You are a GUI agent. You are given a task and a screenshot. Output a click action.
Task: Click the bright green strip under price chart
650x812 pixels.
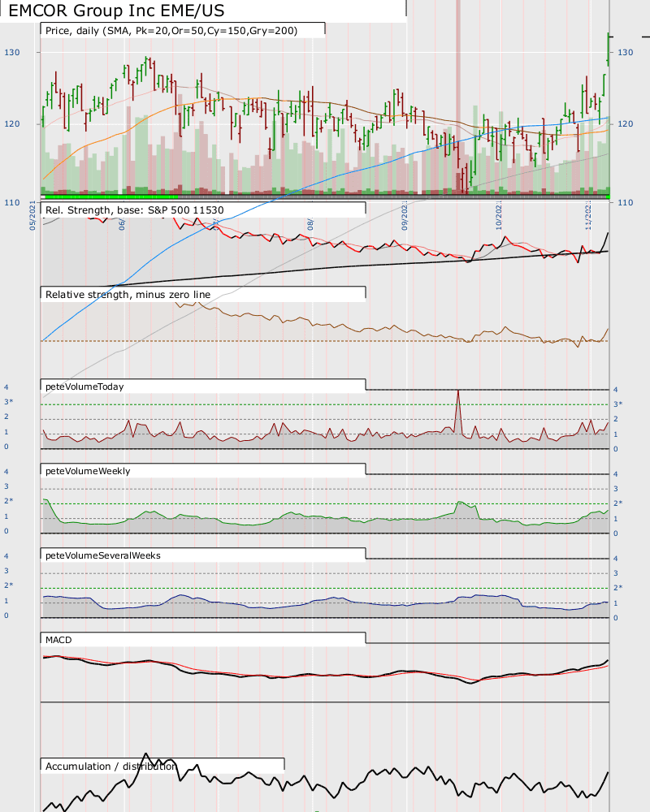coord(111,197)
